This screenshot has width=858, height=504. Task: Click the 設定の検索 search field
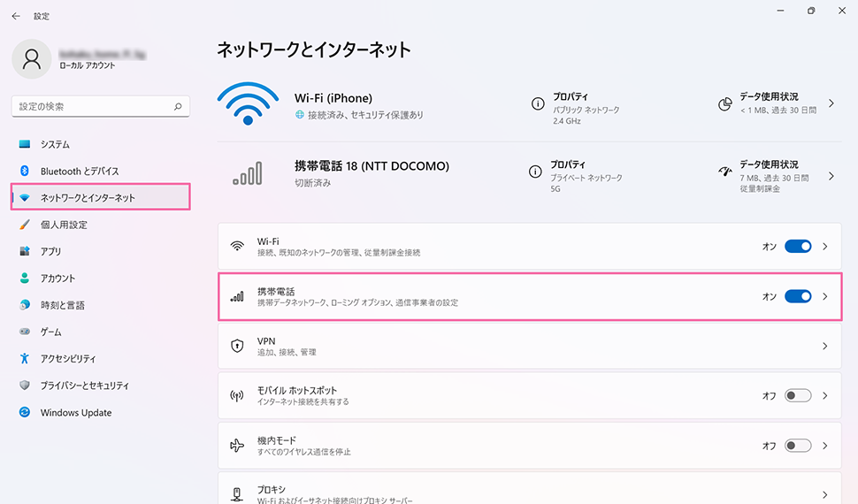pos(93,106)
